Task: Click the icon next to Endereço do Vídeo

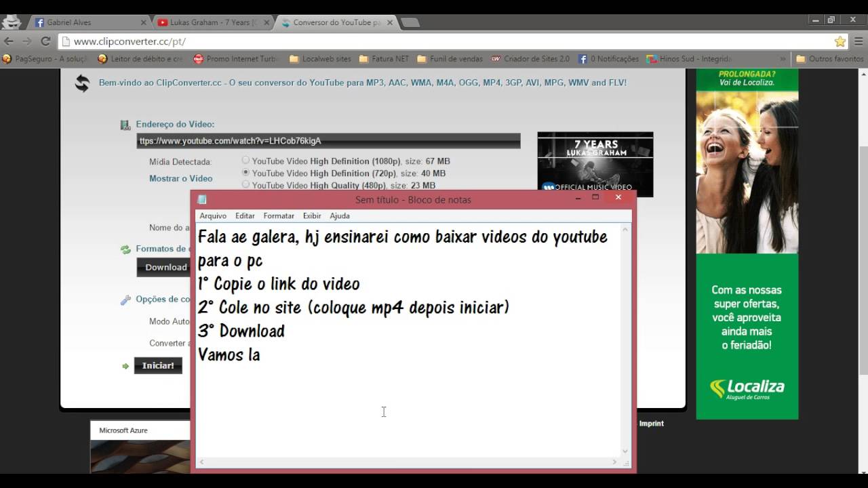Action: tap(125, 125)
